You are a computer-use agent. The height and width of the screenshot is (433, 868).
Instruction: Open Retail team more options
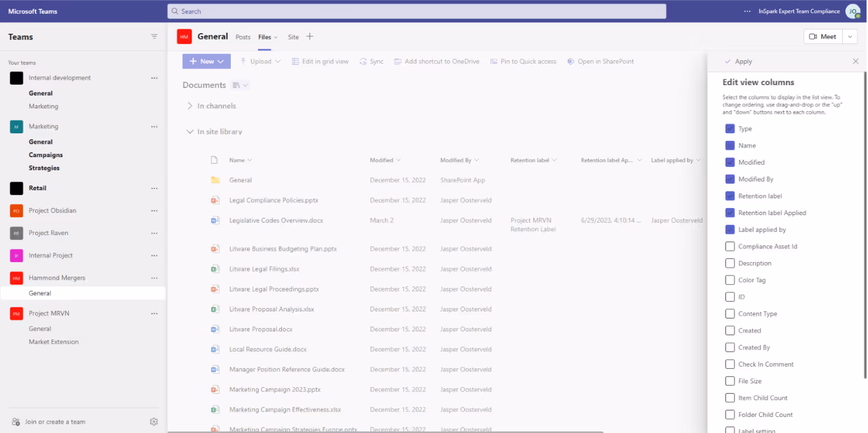point(154,189)
